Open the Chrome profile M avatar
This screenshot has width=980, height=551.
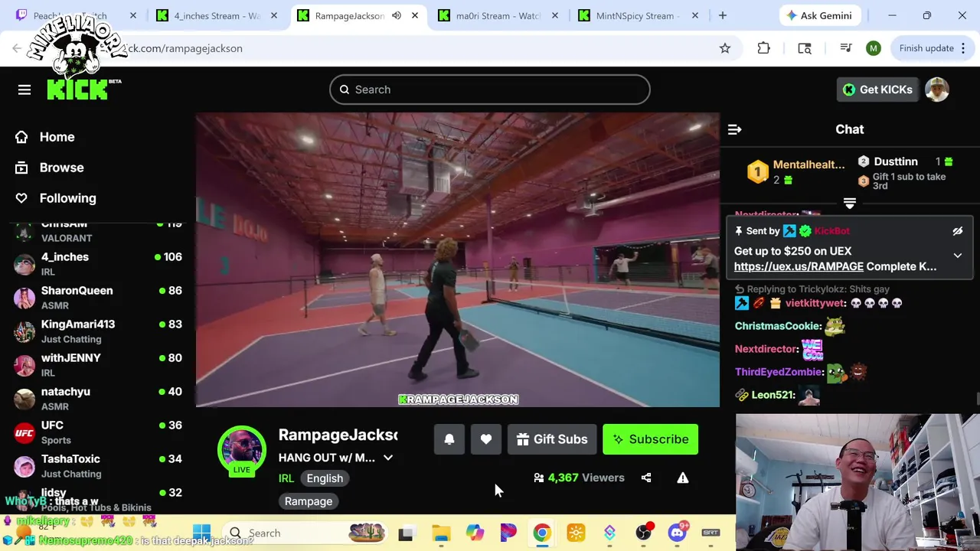[874, 48]
